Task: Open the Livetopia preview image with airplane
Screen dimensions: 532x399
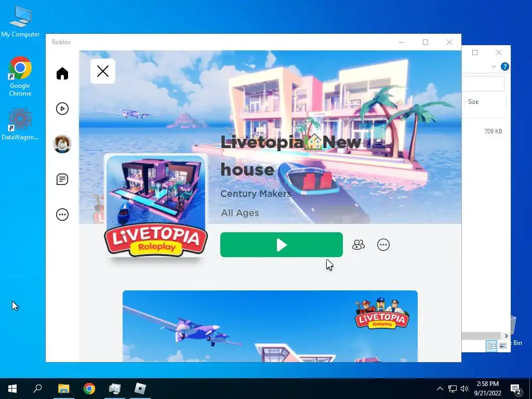Action: point(270,326)
